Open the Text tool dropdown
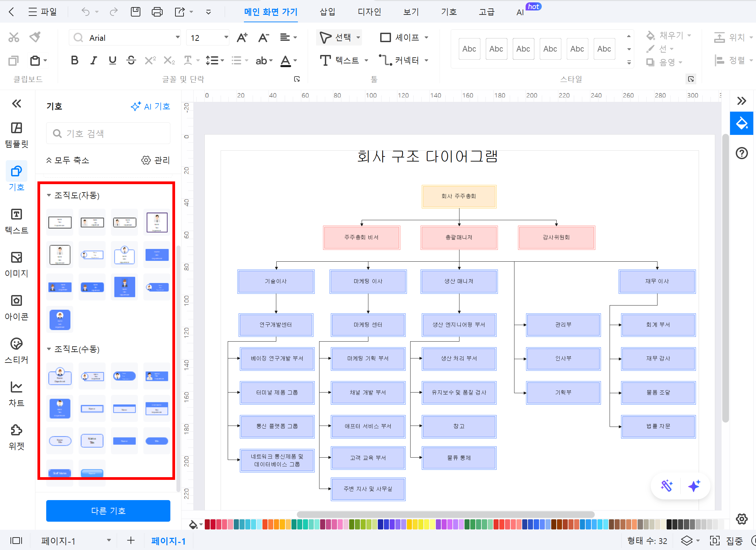The height and width of the screenshot is (550, 756). 366,61
